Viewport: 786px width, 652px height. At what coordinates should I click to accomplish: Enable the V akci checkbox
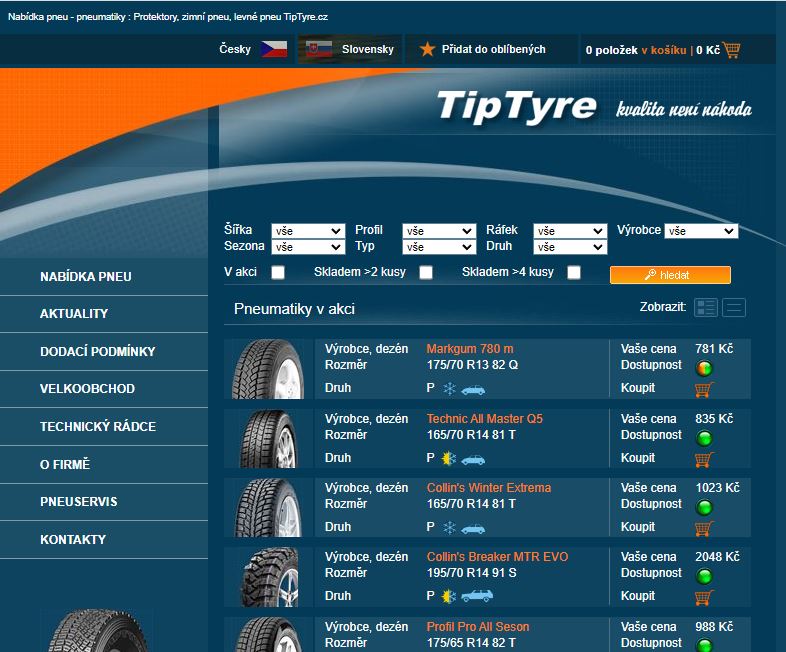(x=278, y=272)
